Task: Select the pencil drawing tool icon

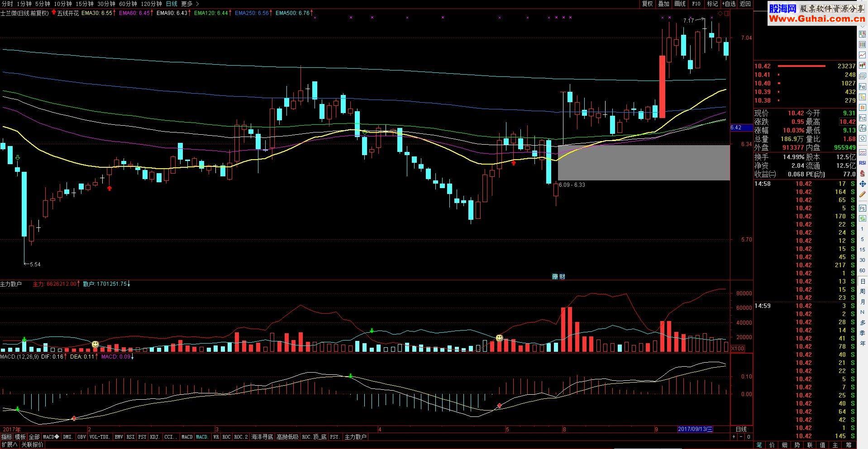Action: (863, 194)
